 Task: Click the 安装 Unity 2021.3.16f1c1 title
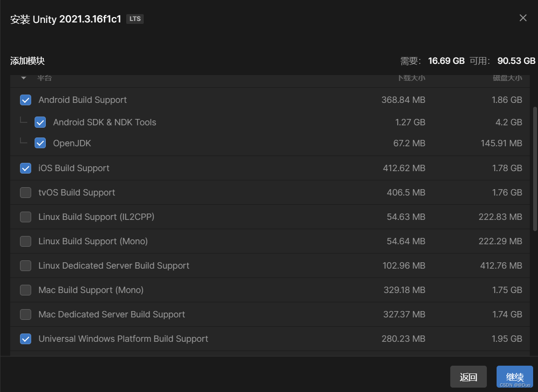coord(65,19)
